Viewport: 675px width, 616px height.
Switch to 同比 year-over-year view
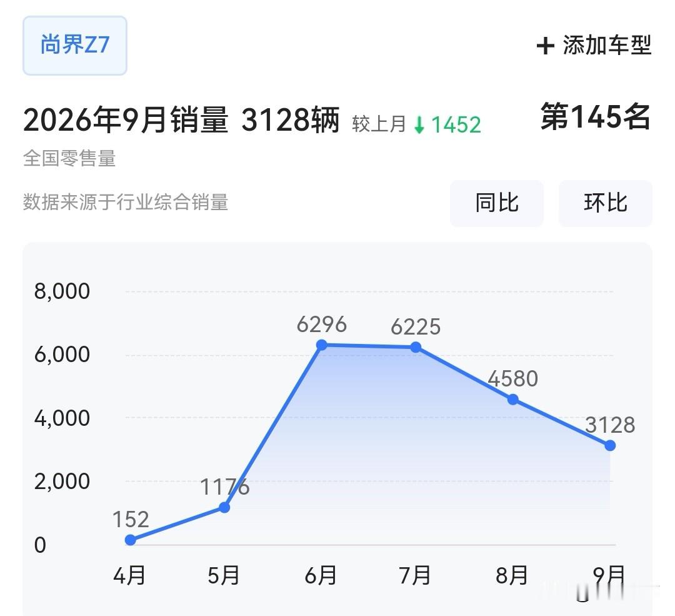(x=497, y=203)
